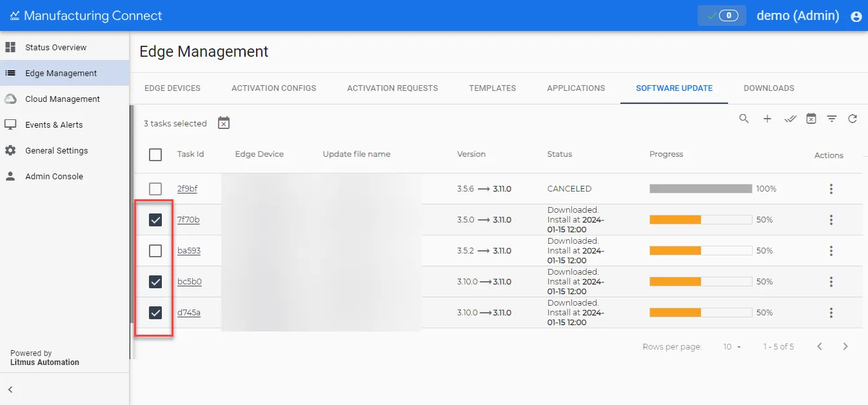
Task: Open General Settings in sidebar
Action: coord(64,150)
